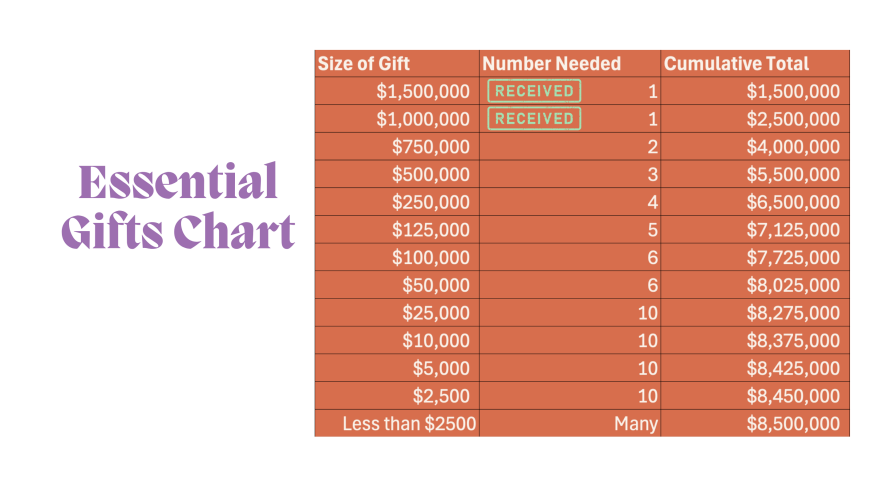Select the $6,500,000 cumulative total cell
Viewport: 887px width, 499px height.
pyautogui.click(x=793, y=202)
